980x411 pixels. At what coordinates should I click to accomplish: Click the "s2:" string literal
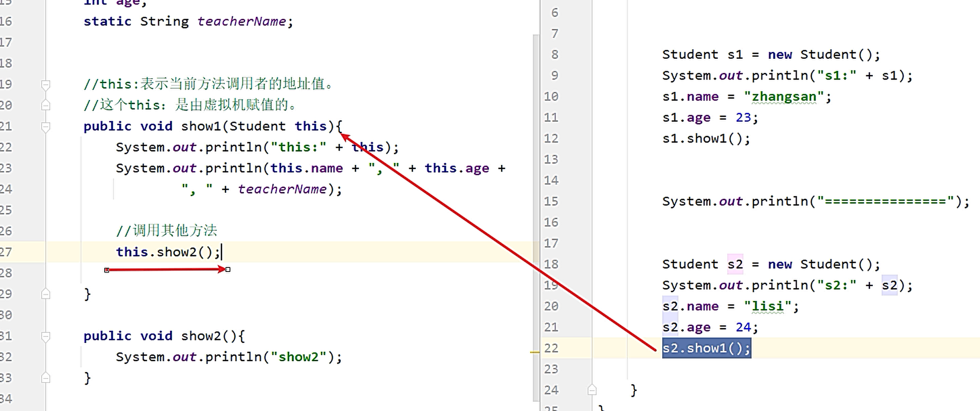click(836, 285)
